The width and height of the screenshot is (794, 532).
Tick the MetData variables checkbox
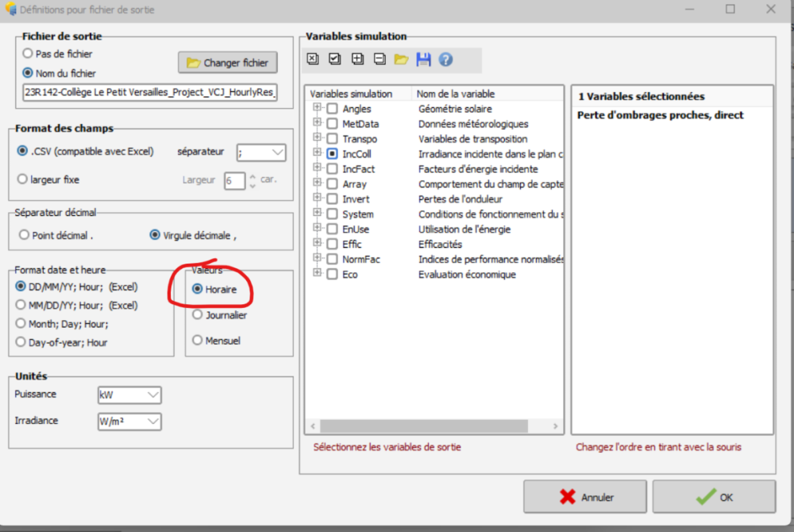(x=332, y=124)
